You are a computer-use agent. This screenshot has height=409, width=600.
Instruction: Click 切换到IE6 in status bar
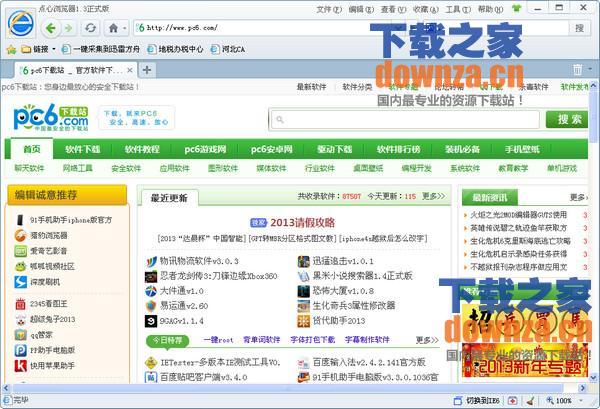point(477,401)
